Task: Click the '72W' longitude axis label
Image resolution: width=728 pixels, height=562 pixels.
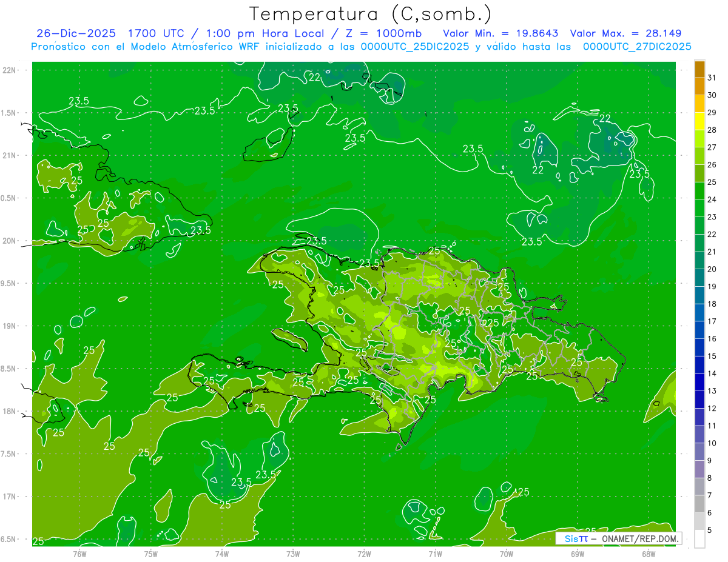Action: 364,554
